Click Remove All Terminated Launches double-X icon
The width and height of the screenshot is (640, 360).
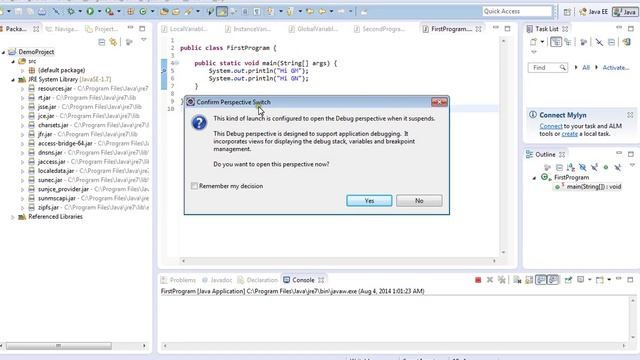click(502, 280)
